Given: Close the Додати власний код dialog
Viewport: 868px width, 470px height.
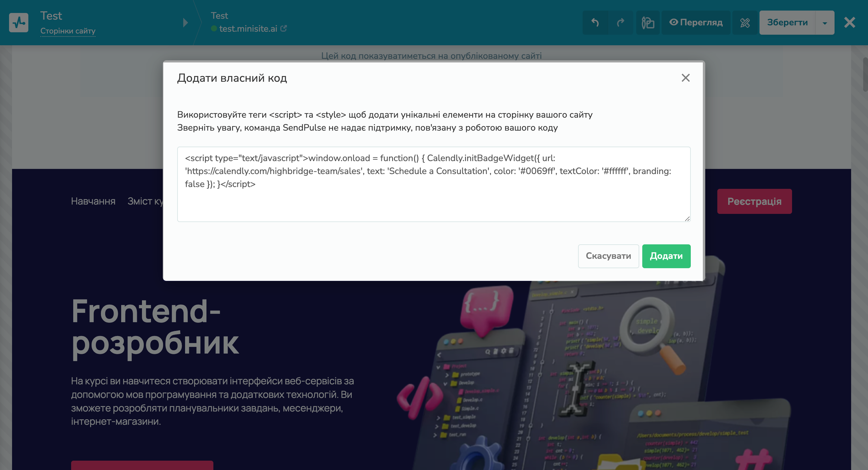Looking at the screenshot, I should (685, 78).
